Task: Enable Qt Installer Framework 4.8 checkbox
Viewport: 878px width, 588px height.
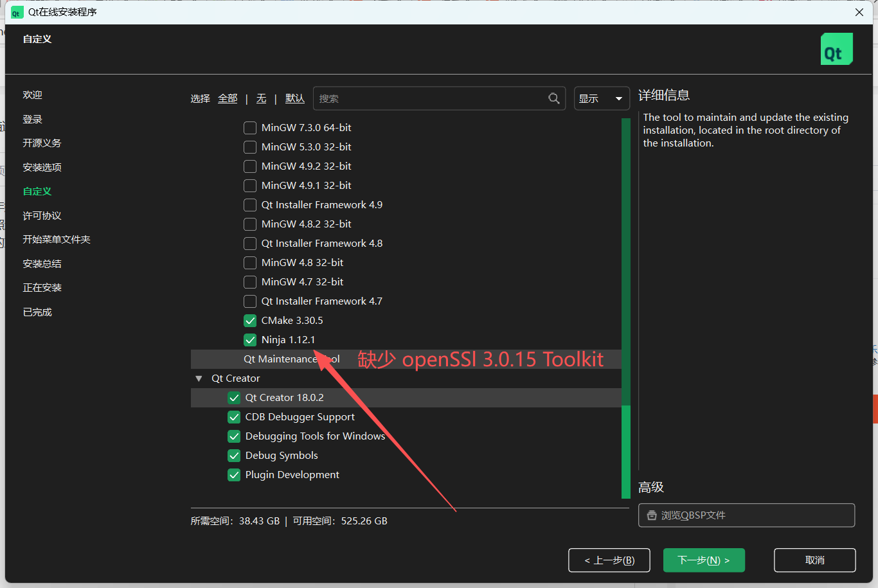Action: coord(250,244)
